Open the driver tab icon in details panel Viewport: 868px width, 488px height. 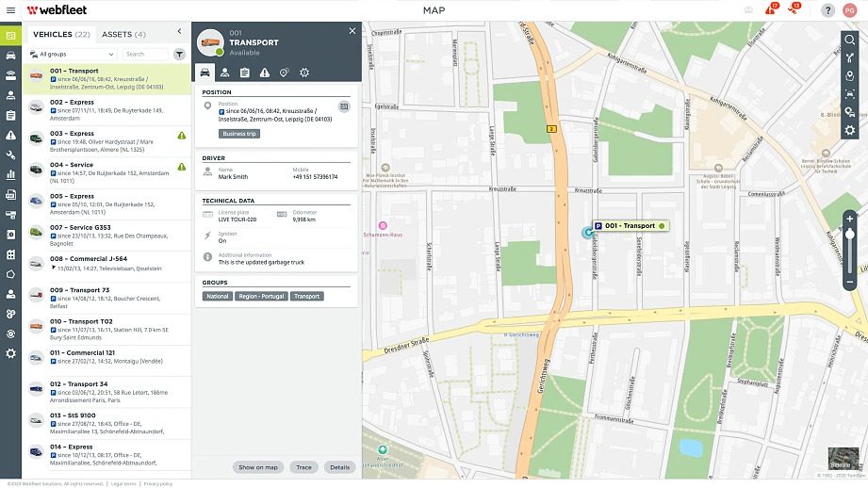224,73
